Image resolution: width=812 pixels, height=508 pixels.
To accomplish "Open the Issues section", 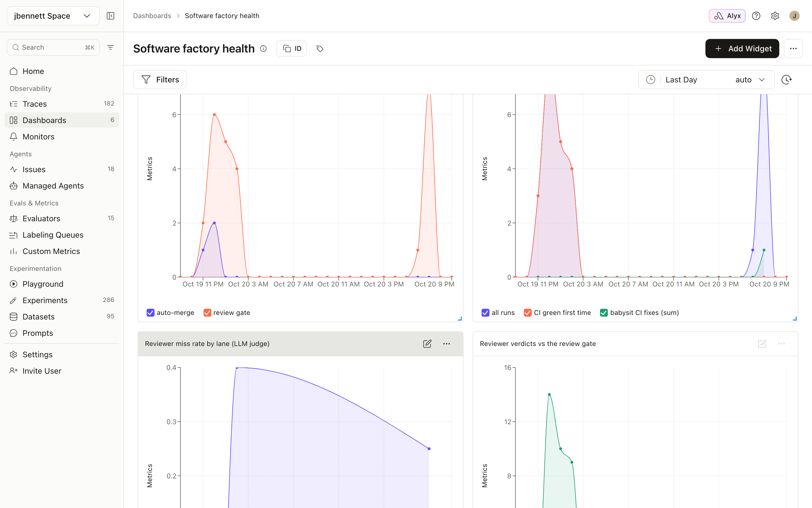I will (x=62, y=169).
